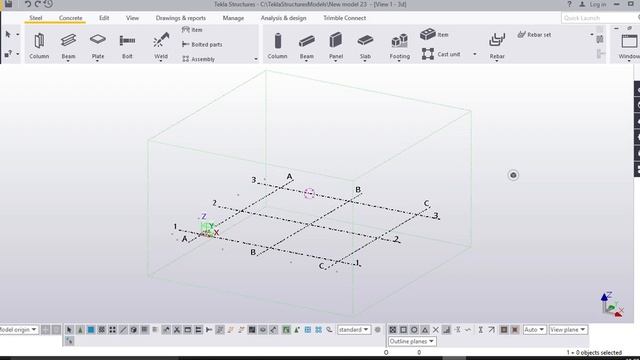Expand the Weld dropdown arrow
The image size is (640, 360).
pos(161,61)
